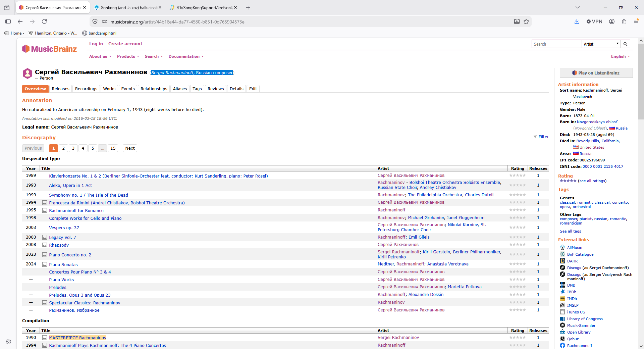Image resolution: width=644 pixels, height=349 pixels.
Task: Open the romantic classical genre tag
Action: (593, 202)
